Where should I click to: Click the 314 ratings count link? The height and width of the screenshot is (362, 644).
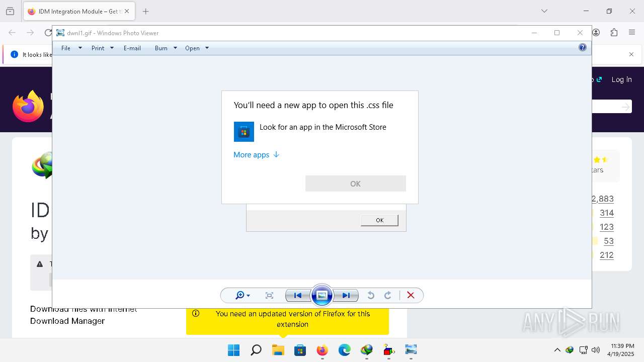607,213
